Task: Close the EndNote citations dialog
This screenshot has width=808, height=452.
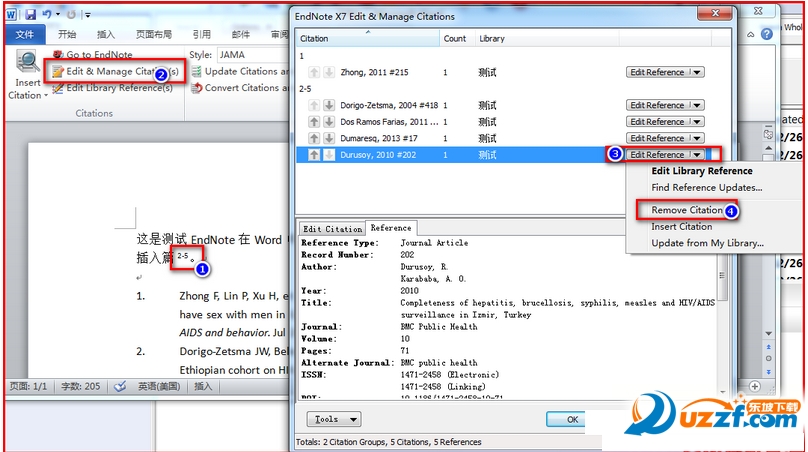Action: 715,13
